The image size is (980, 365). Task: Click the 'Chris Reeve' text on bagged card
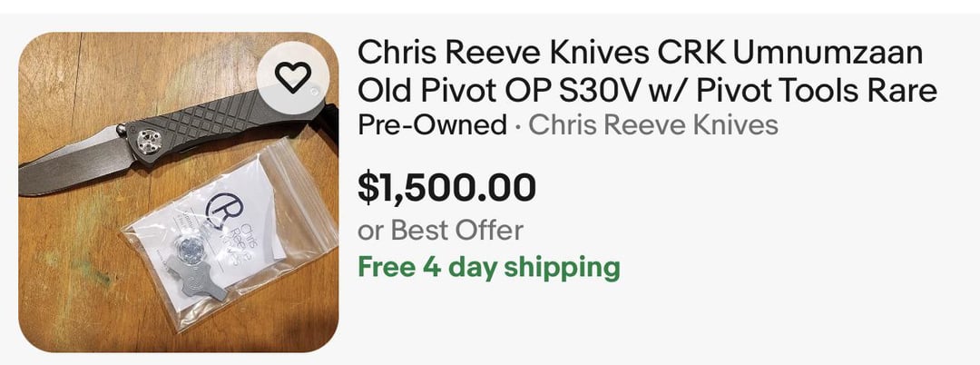pos(240,246)
